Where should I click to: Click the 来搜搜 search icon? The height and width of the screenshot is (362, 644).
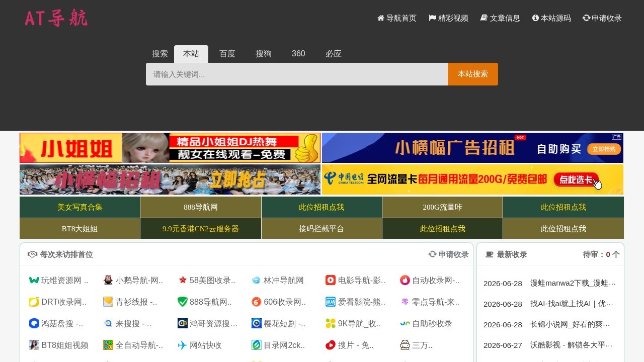(108, 324)
